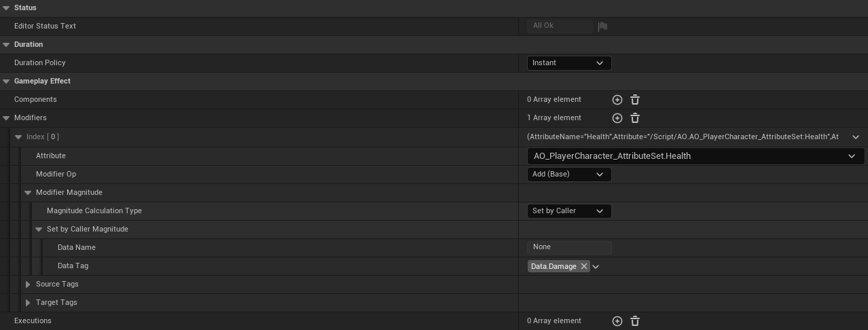Click the Modifiers '1 Array element' text
This screenshot has width=868, height=330.
[x=554, y=117]
